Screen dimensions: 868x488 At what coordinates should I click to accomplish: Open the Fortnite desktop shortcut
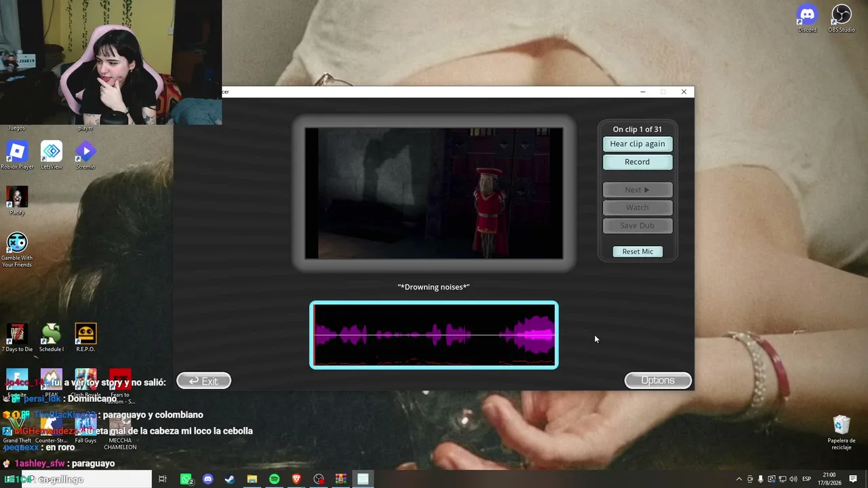(x=17, y=384)
